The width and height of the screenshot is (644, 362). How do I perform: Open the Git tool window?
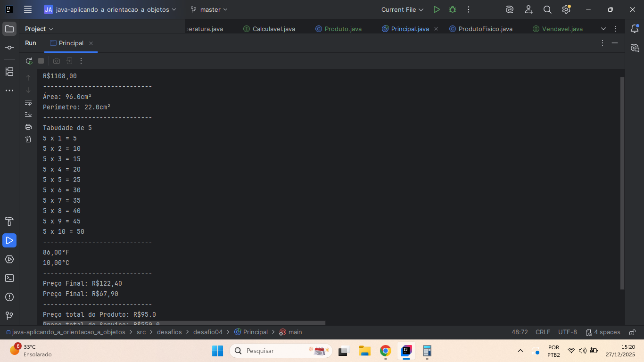9,315
